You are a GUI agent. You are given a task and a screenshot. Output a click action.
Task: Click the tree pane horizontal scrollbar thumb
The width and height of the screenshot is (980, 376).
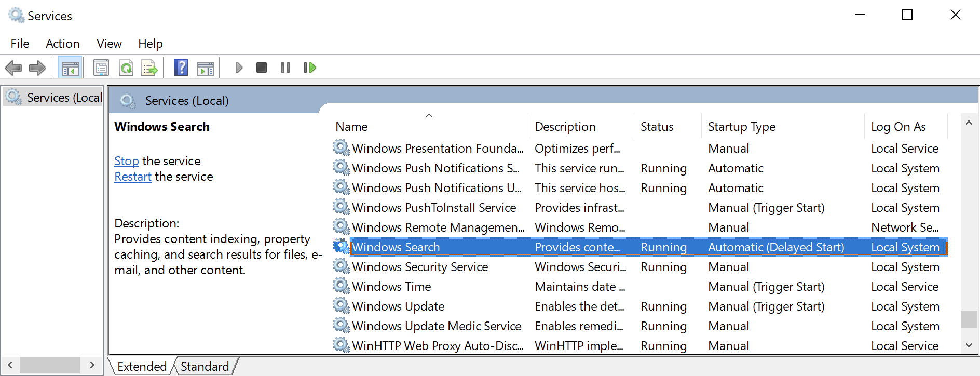pyautogui.click(x=50, y=365)
